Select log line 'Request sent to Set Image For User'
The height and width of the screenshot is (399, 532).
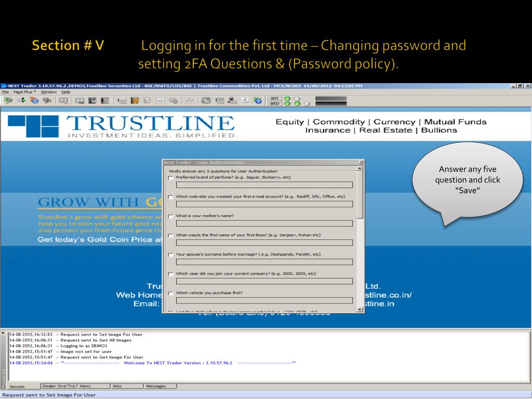pos(76,335)
